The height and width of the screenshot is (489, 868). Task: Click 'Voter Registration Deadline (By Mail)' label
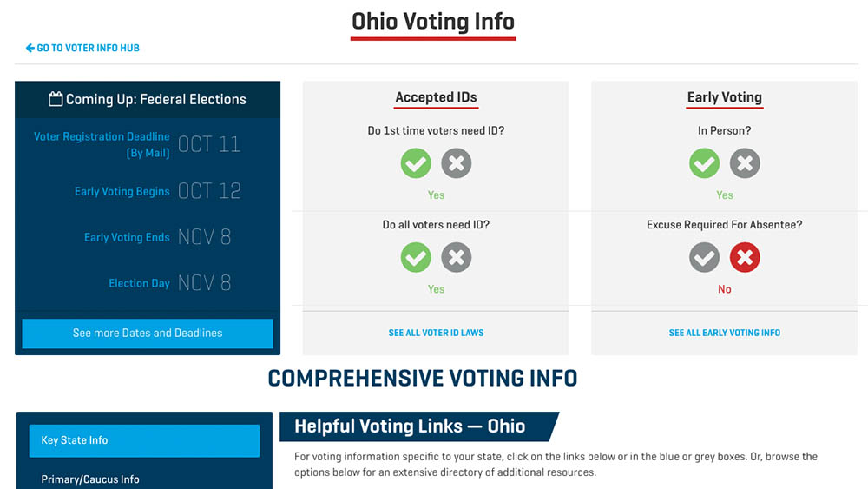[x=102, y=144]
